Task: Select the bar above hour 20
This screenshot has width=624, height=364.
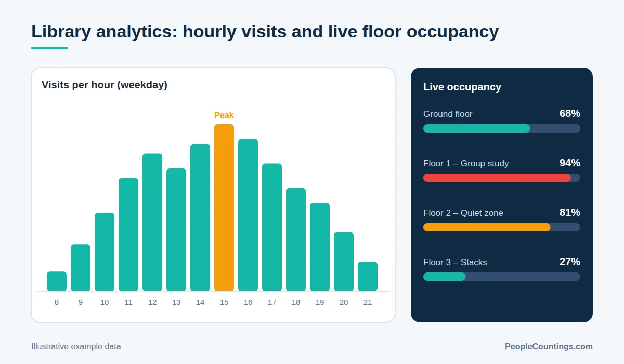Action: point(344,262)
